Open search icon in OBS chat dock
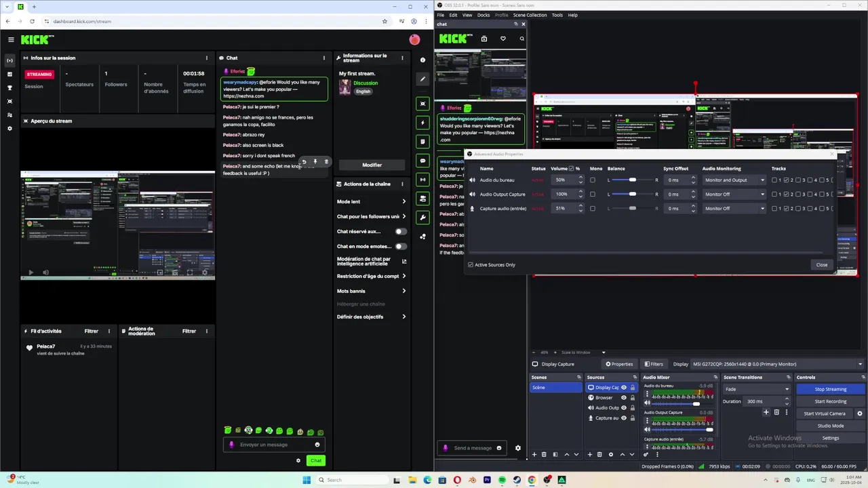The height and width of the screenshot is (488, 868). tap(521, 39)
